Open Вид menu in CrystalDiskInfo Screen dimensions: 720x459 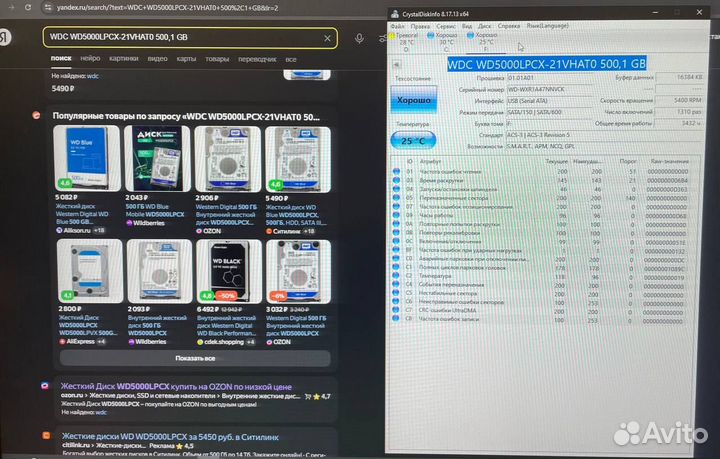tap(467, 26)
